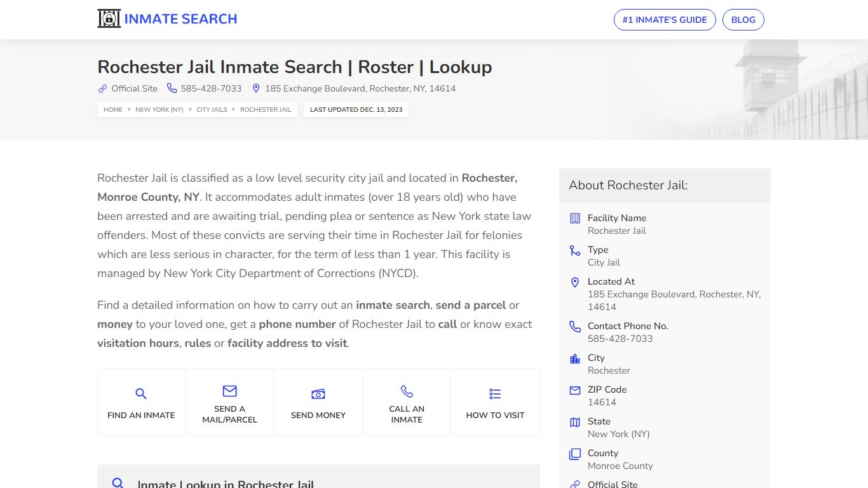
Task: Click the About Rochester Jail heading
Action: (x=628, y=185)
